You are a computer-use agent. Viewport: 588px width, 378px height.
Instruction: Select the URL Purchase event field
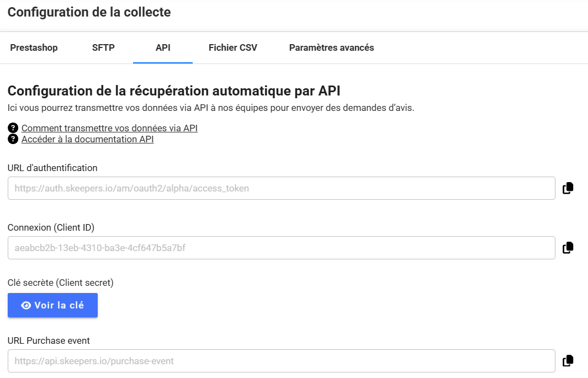[x=281, y=361]
